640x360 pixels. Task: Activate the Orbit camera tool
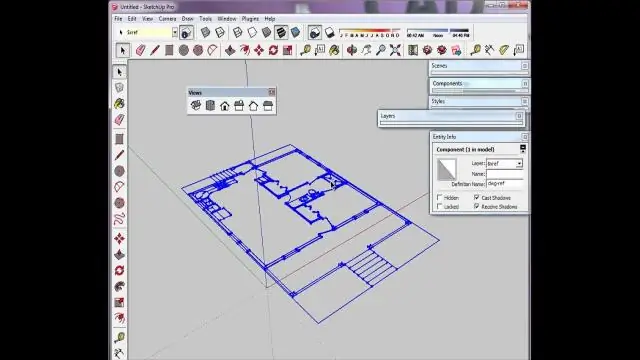(352, 50)
